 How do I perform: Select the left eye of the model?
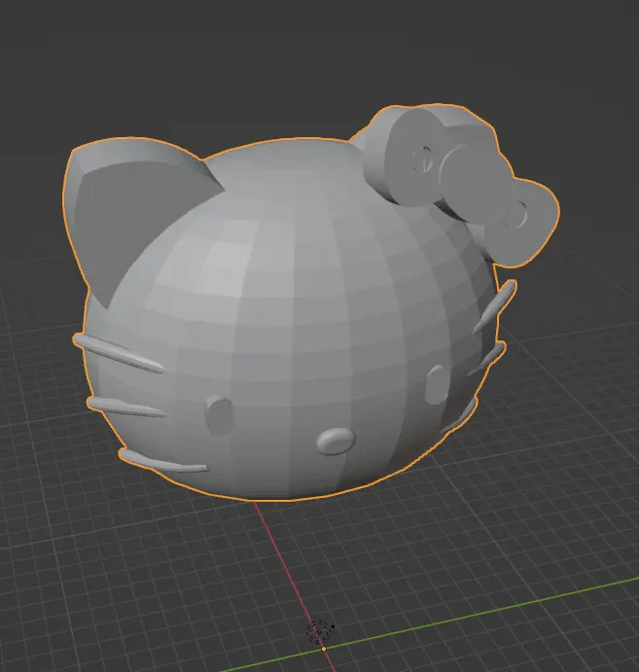point(221,415)
